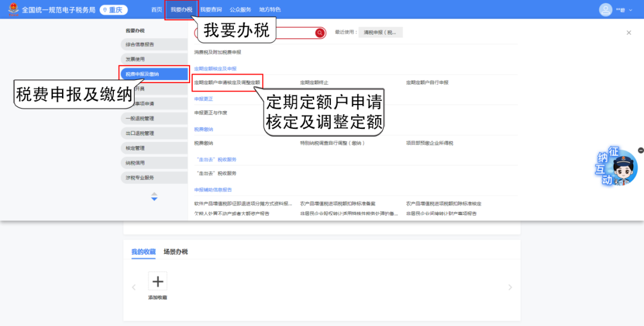644x326 pixels.
Task: Select 纳税信用 in the sidebar
Action: [x=154, y=163]
